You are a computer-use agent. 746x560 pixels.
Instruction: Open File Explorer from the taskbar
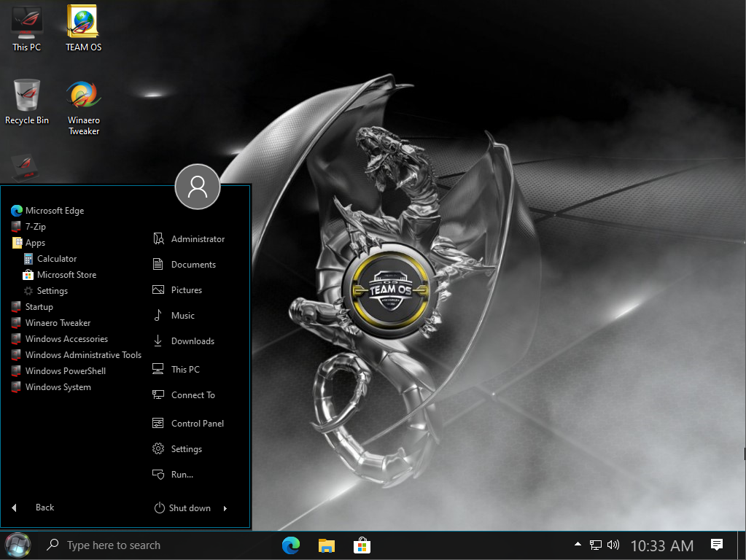click(x=327, y=545)
